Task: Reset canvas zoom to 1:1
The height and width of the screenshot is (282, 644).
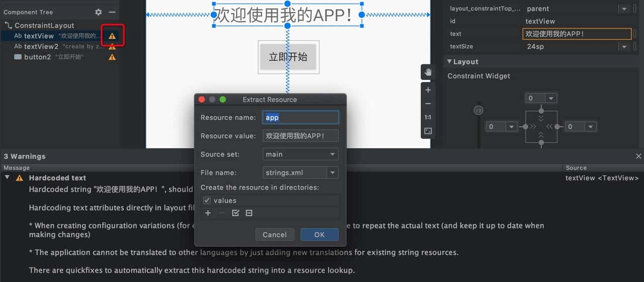Action: click(428, 117)
